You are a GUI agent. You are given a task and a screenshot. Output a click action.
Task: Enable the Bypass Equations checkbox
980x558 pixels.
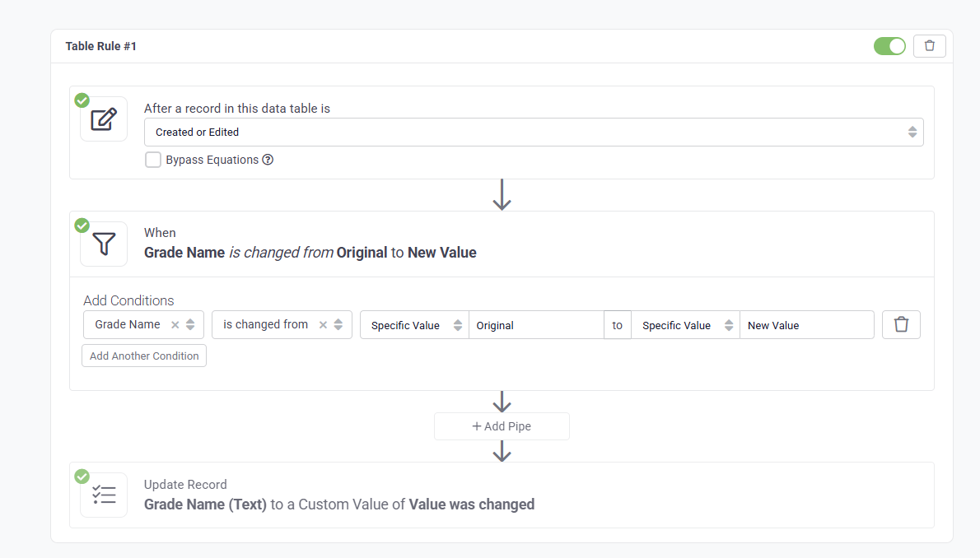click(153, 160)
